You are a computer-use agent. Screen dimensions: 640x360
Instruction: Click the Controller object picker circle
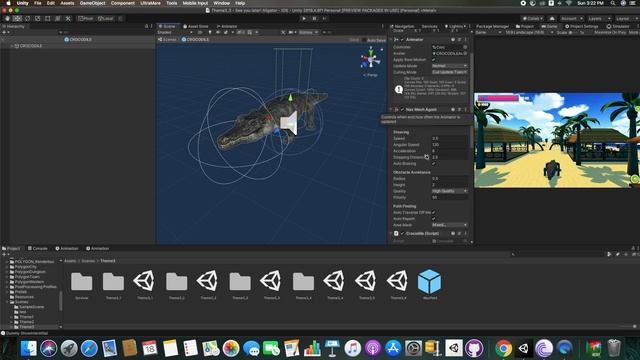point(465,47)
